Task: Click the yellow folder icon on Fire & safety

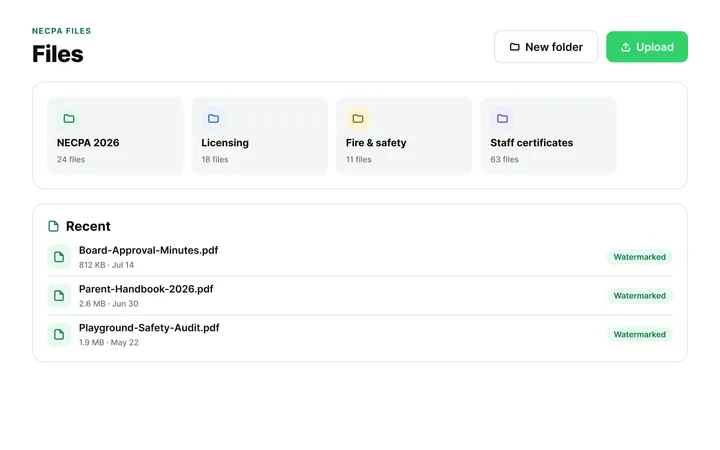Action: [358, 118]
